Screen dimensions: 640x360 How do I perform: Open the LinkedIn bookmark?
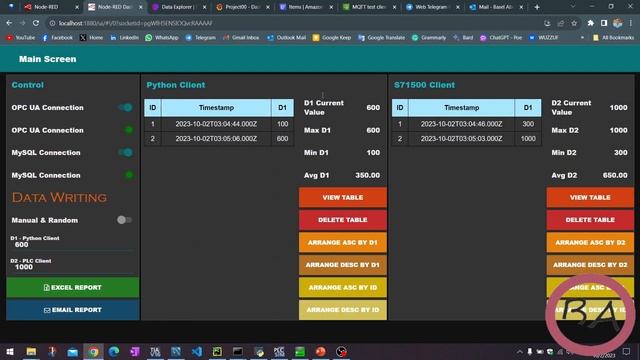pos(124,38)
